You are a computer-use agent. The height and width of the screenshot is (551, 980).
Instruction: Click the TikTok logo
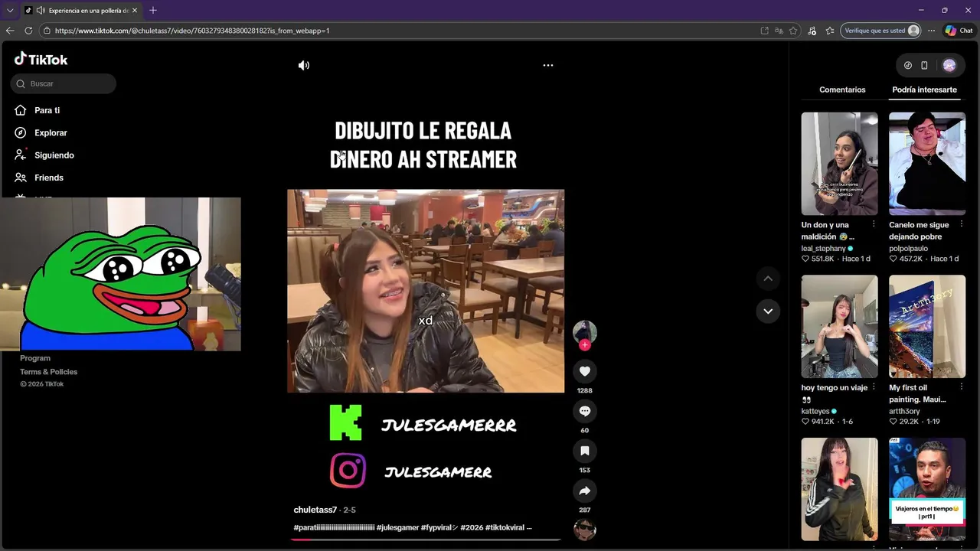41,59
